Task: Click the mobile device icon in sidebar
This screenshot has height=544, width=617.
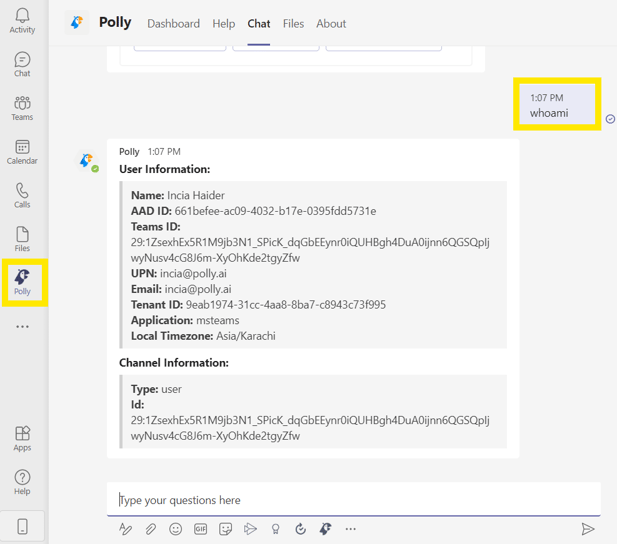Action: pyautogui.click(x=22, y=526)
